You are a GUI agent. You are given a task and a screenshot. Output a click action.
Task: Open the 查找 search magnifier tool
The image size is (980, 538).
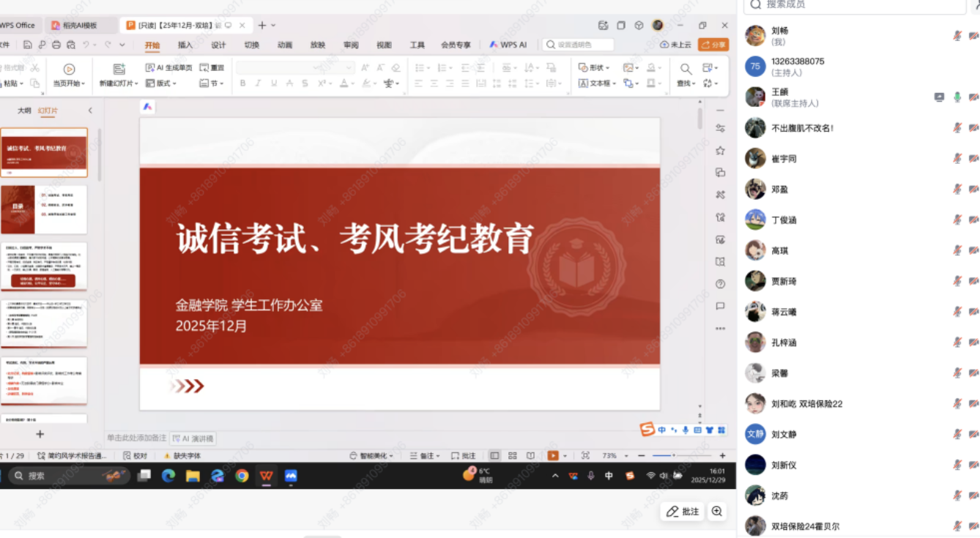point(686,69)
